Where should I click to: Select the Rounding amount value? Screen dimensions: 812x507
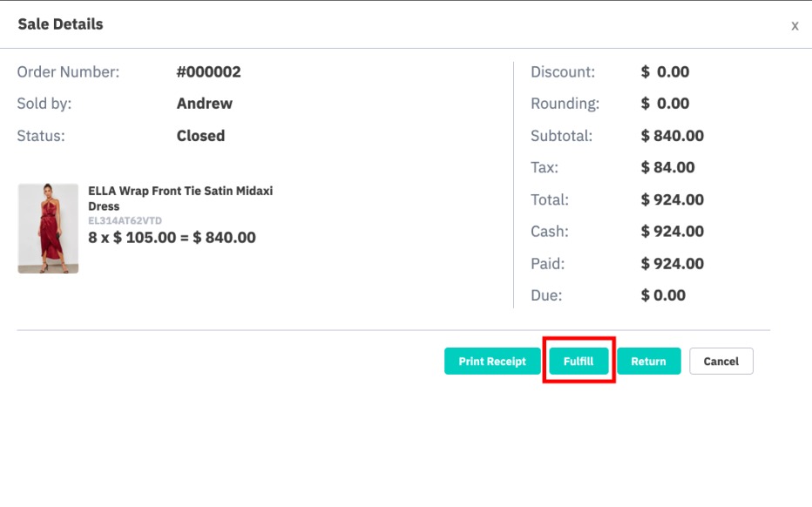click(665, 104)
